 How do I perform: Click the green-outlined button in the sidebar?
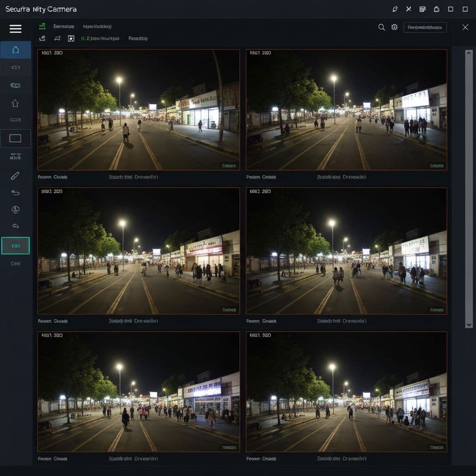[15, 245]
